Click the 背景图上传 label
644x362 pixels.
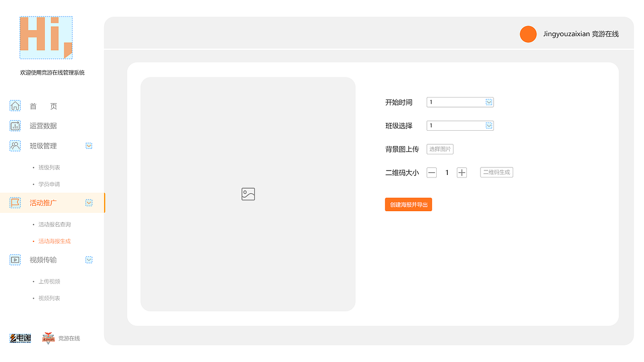[x=402, y=149]
